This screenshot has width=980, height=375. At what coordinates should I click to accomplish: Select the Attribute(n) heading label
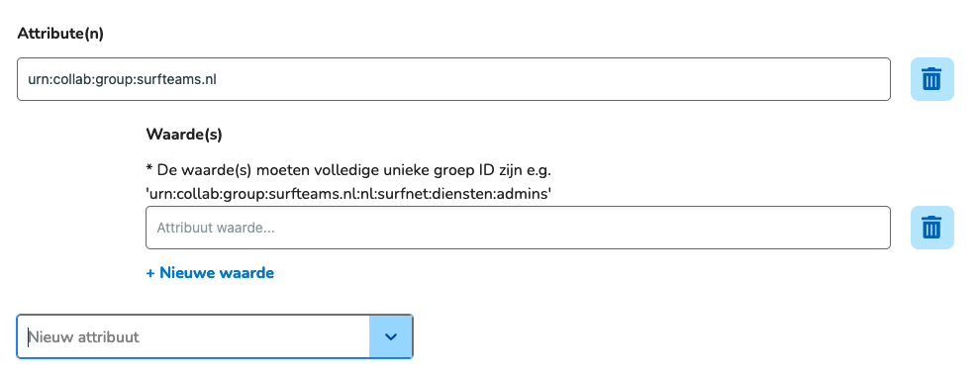tap(60, 34)
